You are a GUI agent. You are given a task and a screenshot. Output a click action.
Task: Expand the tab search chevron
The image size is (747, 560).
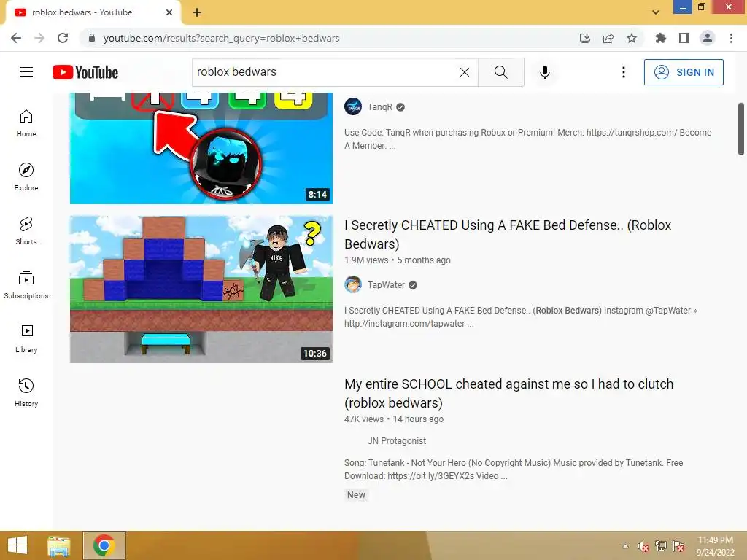click(x=656, y=12)
